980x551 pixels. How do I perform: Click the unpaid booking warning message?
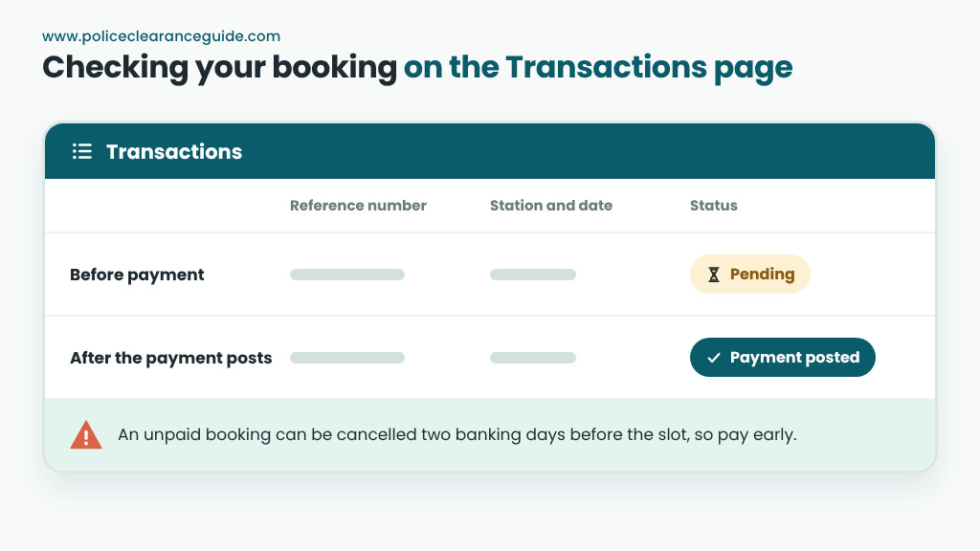pyautogui.click(x=457, y=435)
